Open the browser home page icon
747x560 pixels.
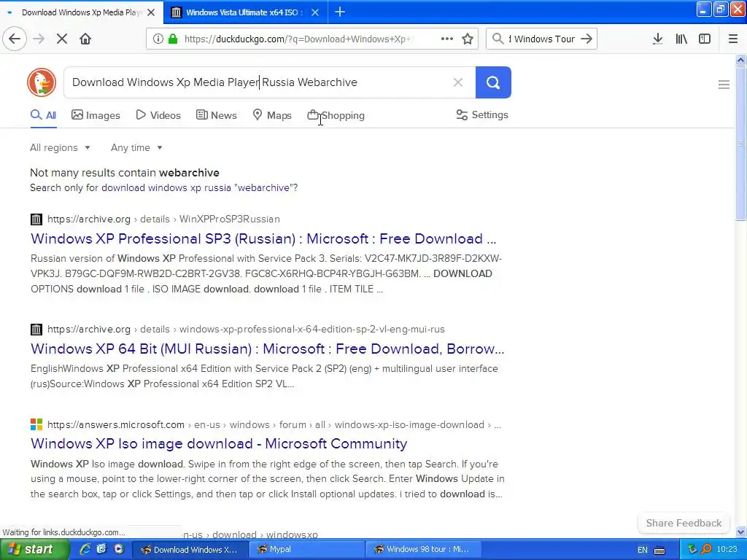[x=85, y=39]
